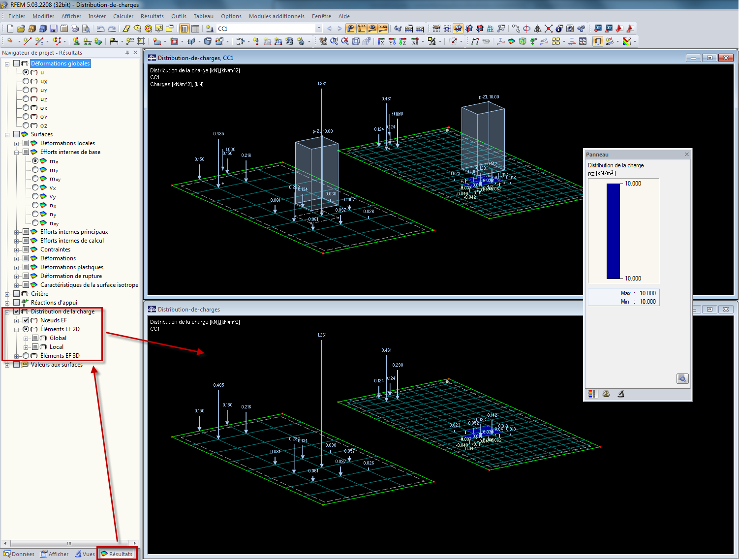This screenshot has width=739, height=560.
Task: Click the Undo arrow icon
Action: tap(100, 29)
